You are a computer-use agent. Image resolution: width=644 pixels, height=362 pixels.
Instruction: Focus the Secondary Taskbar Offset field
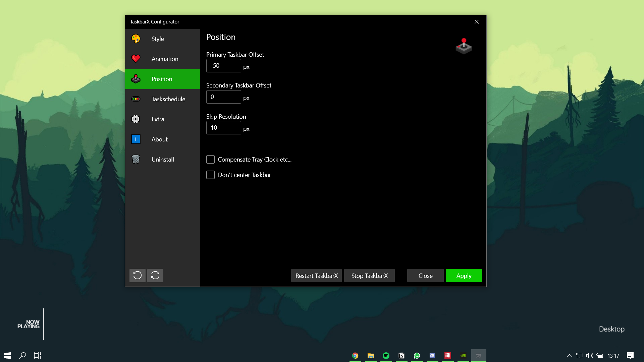(x=224, y=97)
